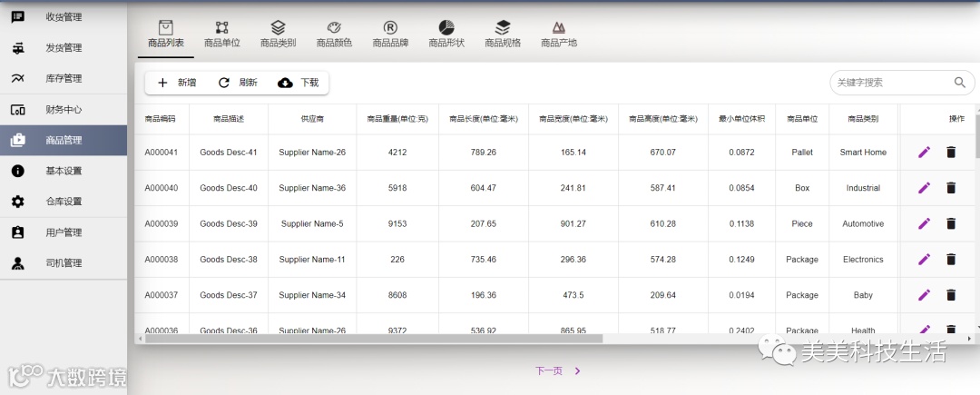The height and width of the screenshot is (395, 980).
Task: Edit row A000040 with pencil icon
Action: pos(924,187)
